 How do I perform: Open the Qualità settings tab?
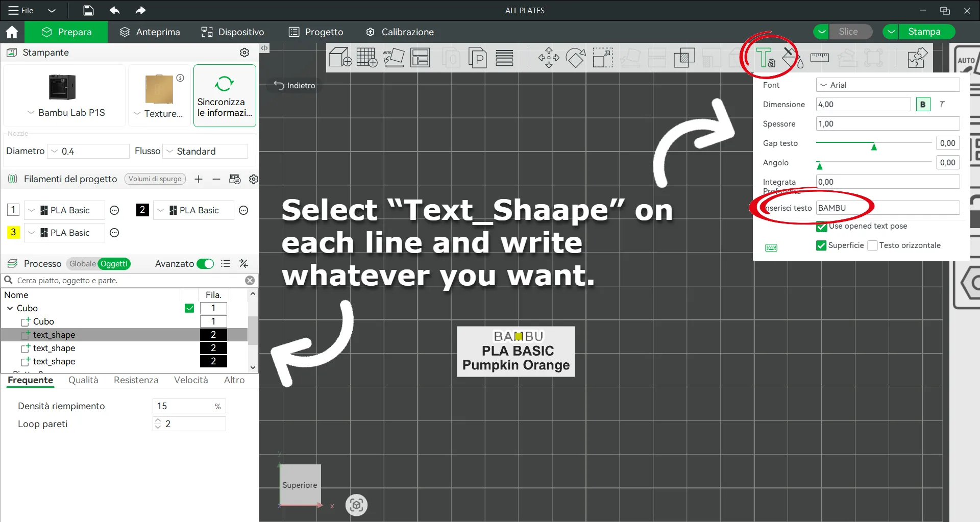click(x=83, y=380)
